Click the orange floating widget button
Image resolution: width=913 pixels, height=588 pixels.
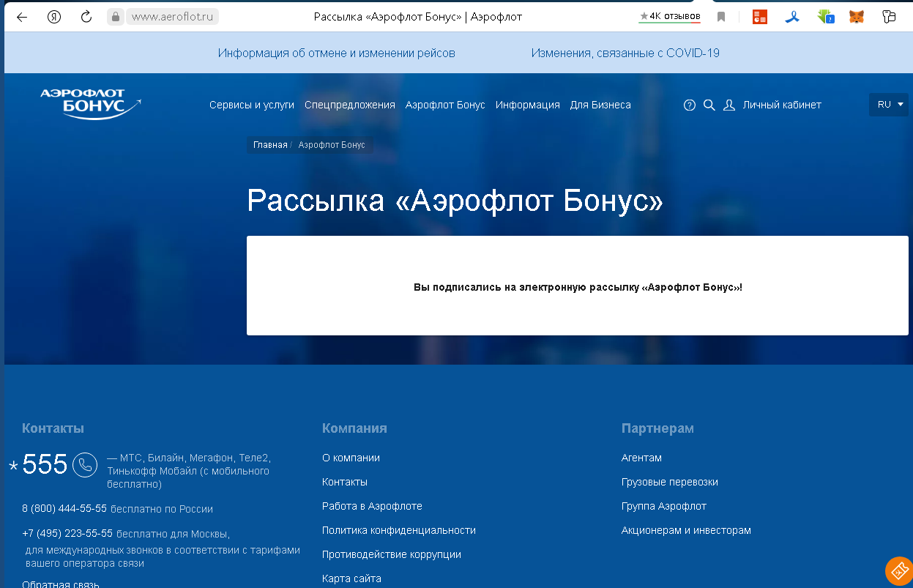(898, 571)
